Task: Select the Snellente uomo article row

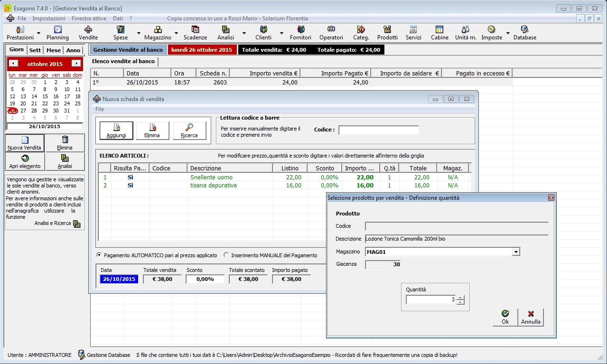Action: [284, 177]
